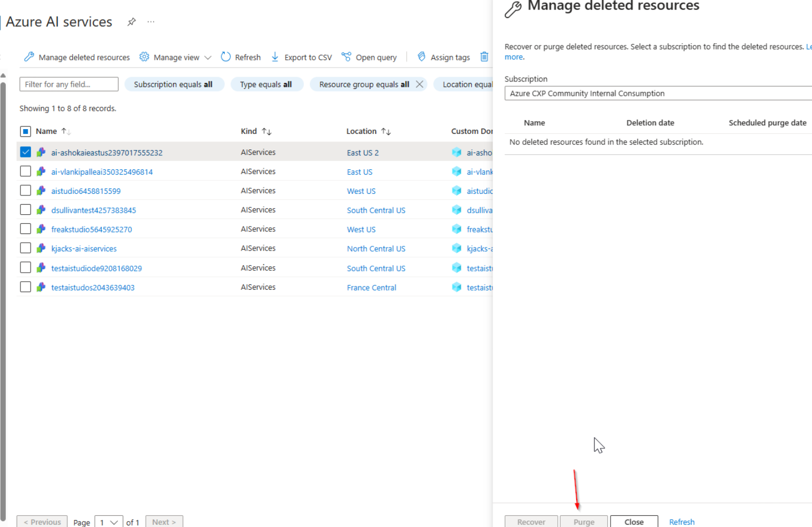812x527 pixels.
Task: Sort by the Name column
Action: point(53,131)
